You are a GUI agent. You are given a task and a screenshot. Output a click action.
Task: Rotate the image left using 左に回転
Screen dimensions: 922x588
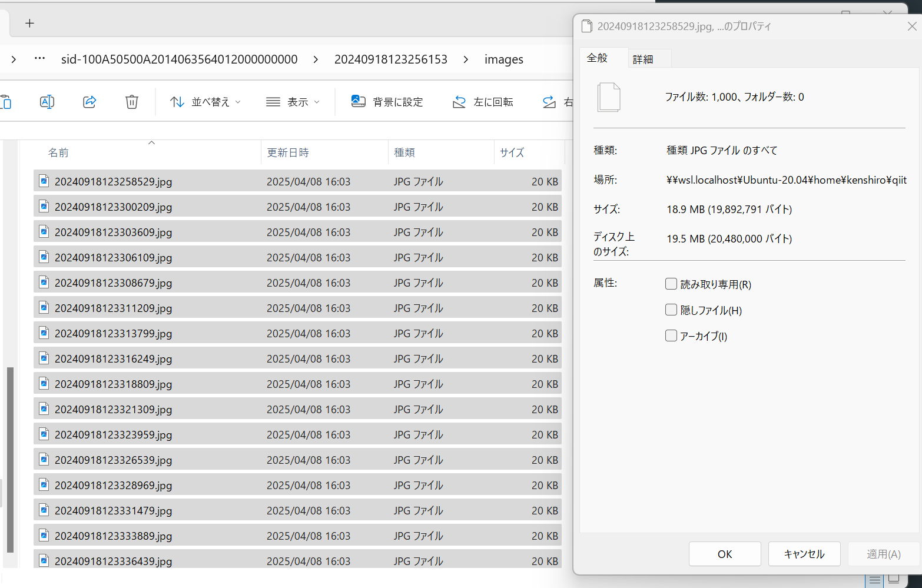tap(483, 101)
